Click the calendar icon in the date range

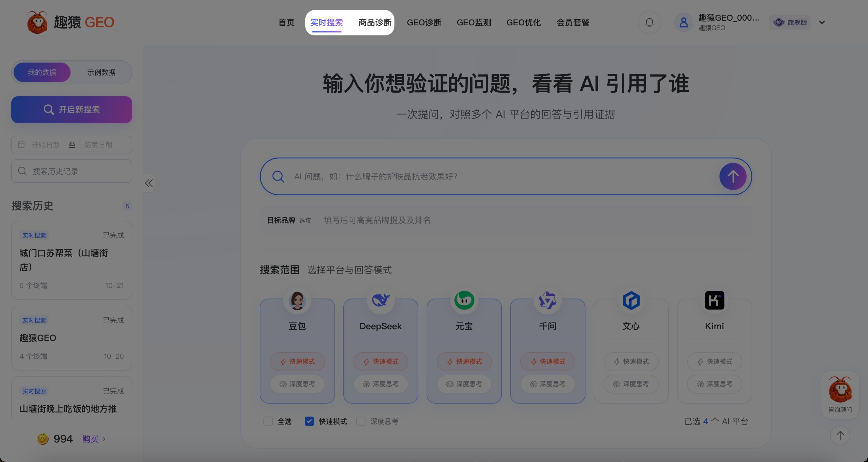click(x=21, y=145)
